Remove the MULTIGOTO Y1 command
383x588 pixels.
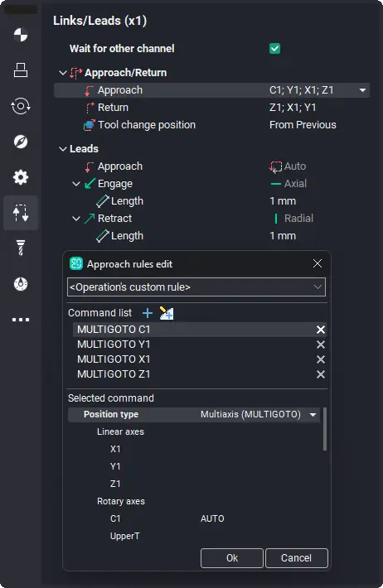tap(321, 345)
